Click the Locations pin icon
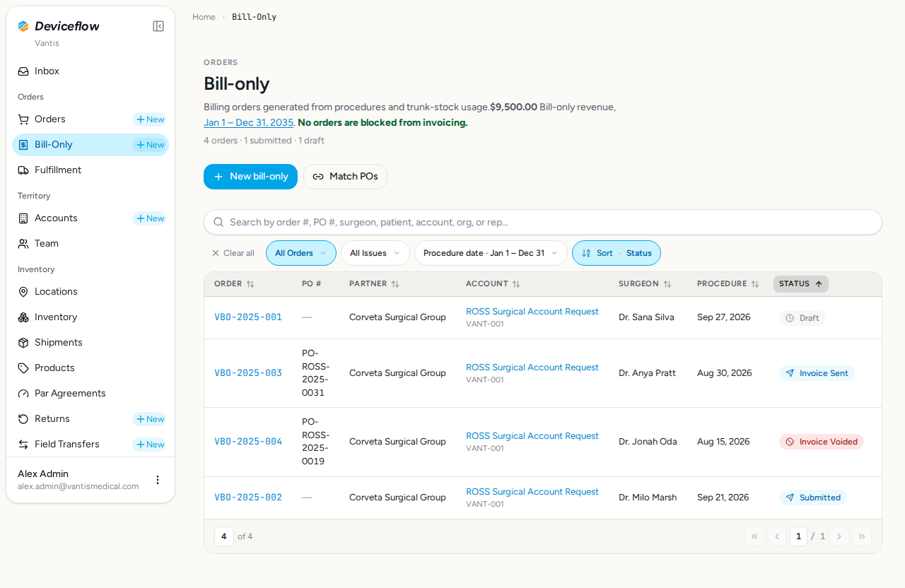The width and height of the screenshot is (905, 588). tap(23, 292)
